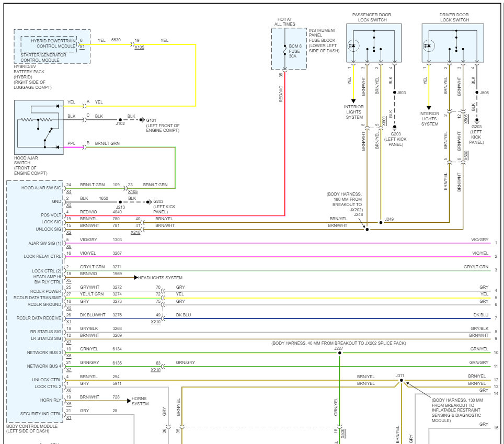Click the fuse symbol inside fuse block

[x=284, y=51]
